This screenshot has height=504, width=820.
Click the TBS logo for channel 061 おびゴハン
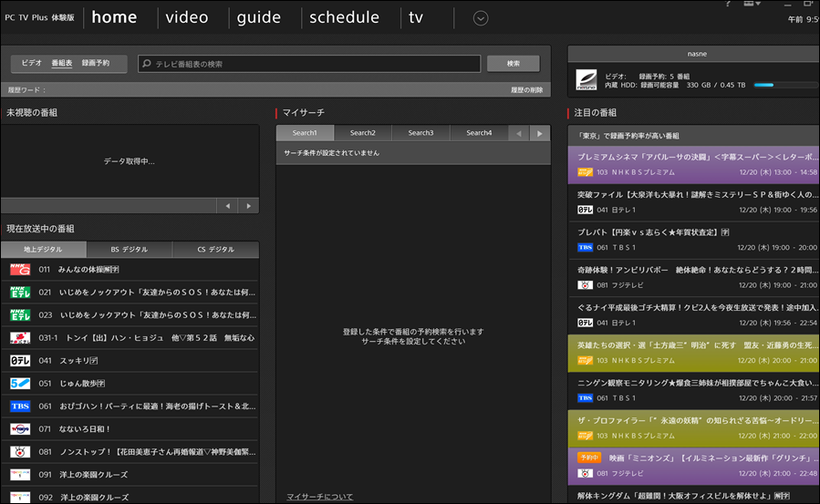(x=20, y=406)
